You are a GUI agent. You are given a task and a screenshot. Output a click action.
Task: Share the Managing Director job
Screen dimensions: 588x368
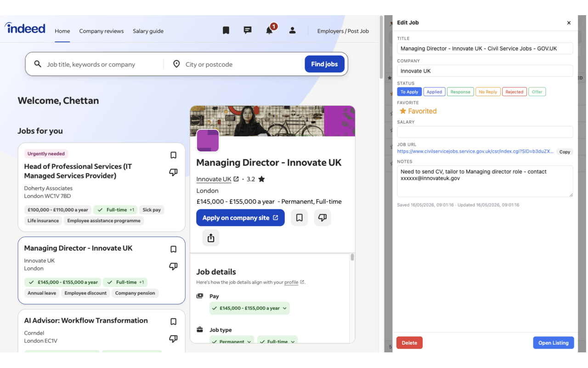click(211, 238)
